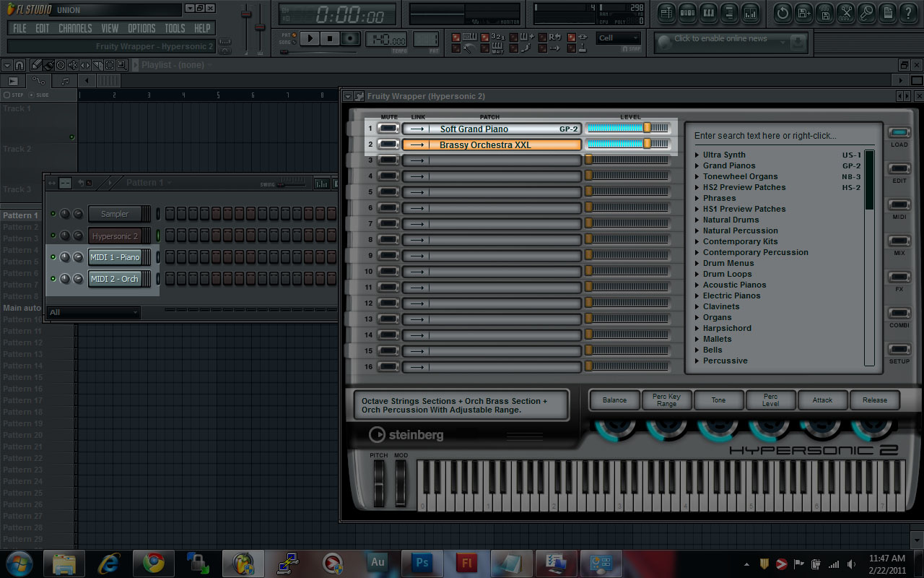Open the SETUP page in Hypersonic

click(899, 350)
